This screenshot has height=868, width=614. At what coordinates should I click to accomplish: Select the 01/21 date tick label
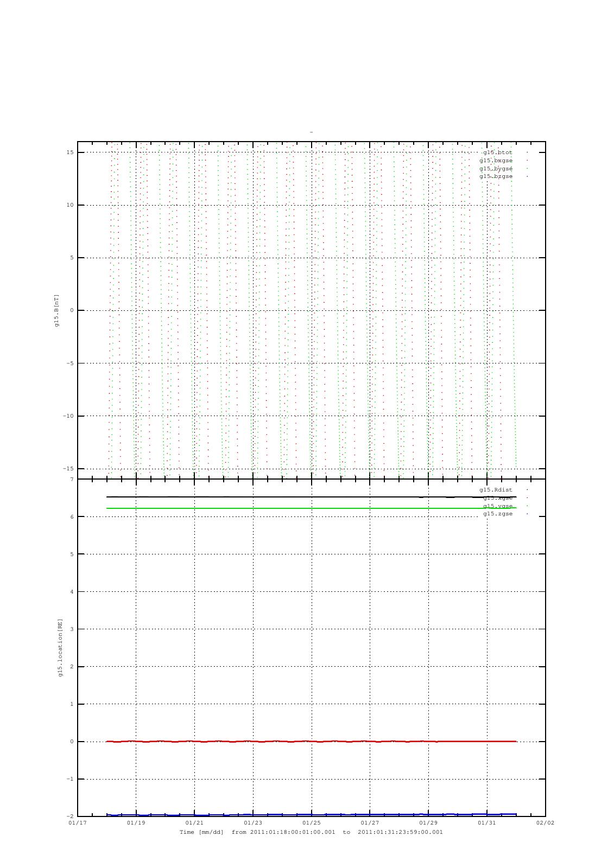tap(194, 823)
